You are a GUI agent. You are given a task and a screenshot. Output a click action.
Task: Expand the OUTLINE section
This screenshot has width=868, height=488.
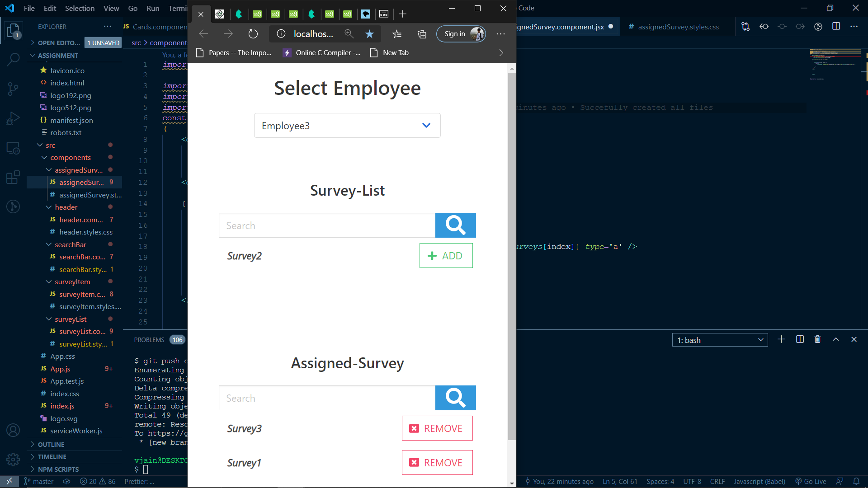click(51, 445)
